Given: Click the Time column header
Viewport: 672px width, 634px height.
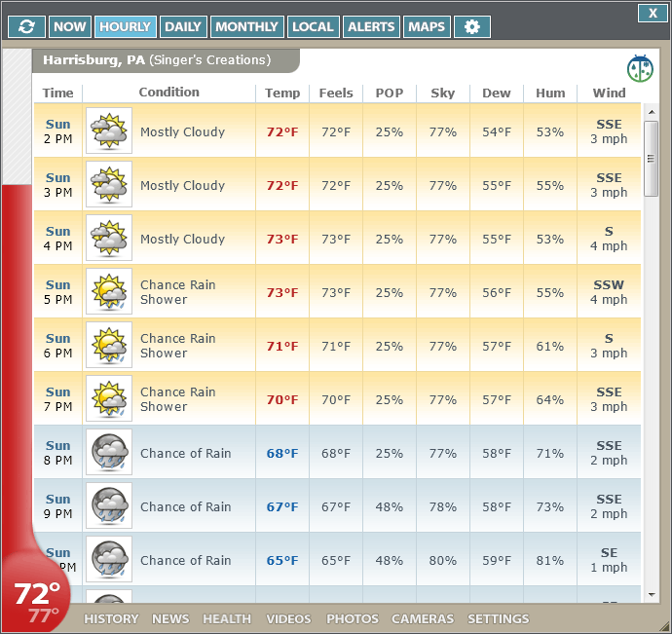Looking at the screenshot, I should (57, 93).
